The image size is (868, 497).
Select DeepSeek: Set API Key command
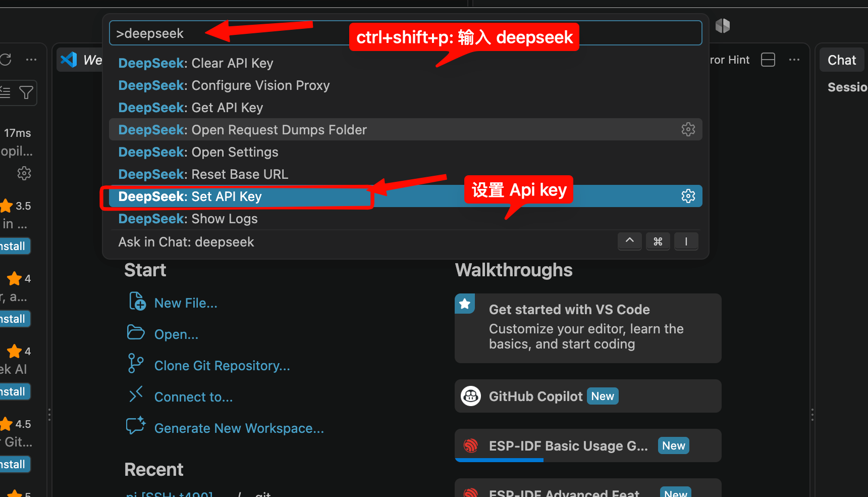406,196
